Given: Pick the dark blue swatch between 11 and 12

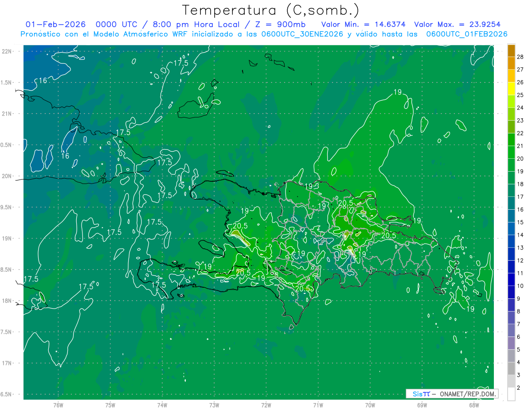Looking at the screenshot, I should click(511, 266).
